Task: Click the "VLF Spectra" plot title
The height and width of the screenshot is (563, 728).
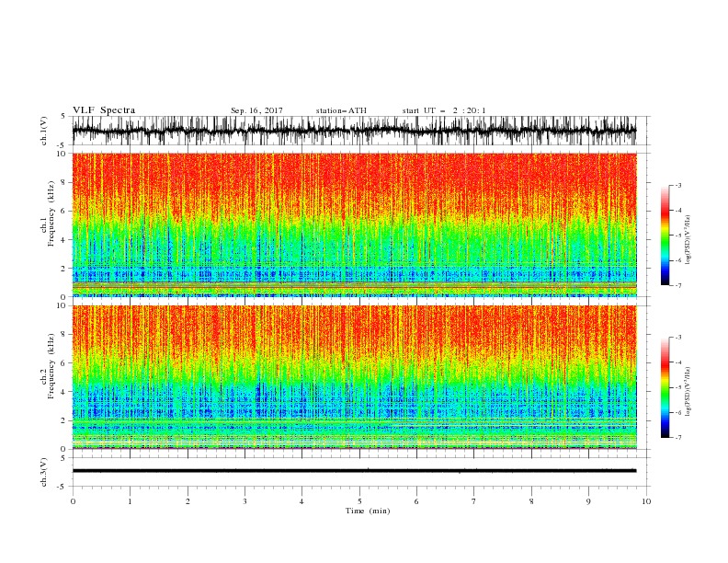Action: pyautogui.click(x=104, y=110)
